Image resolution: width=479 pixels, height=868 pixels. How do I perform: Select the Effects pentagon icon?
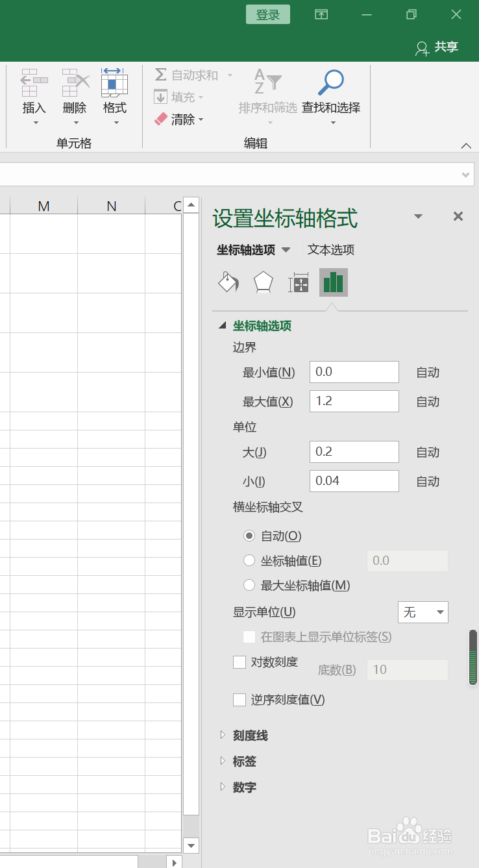click(263, 282)
